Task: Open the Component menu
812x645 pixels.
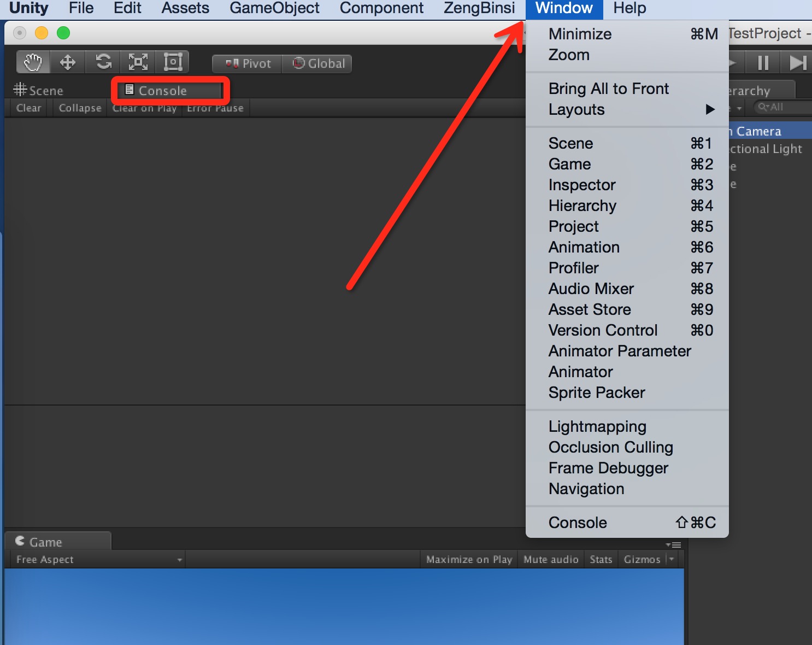Action: 381,8
